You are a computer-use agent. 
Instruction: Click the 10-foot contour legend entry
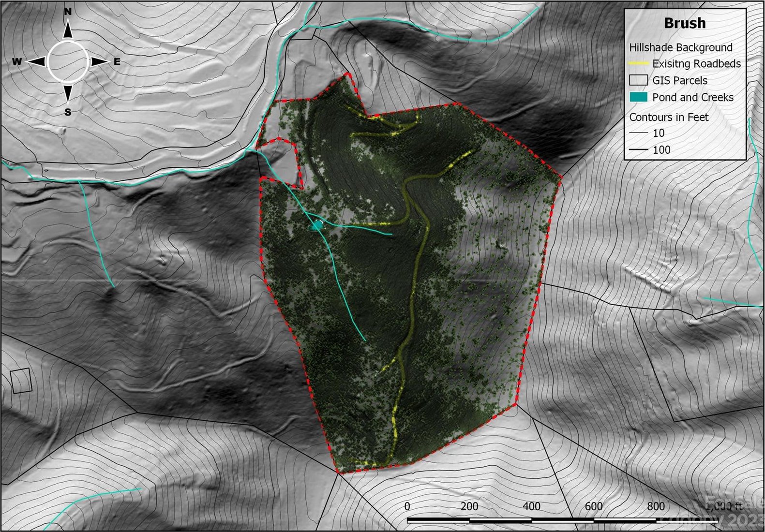pyautogui.click(x=648, y=133)
